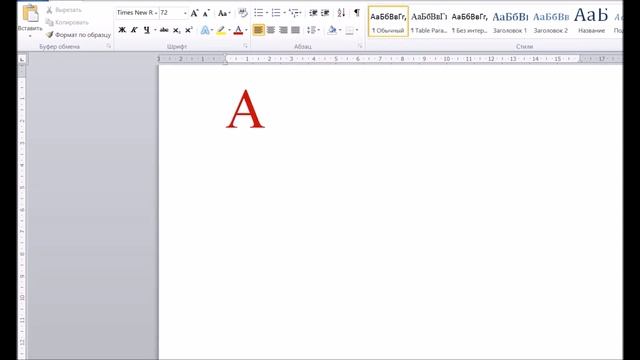Viewport: 640px width, 360px height.
Task: Toggle the show paragraph marks ¶ icon
Action: pyautogui.click(x=357, y=13)
